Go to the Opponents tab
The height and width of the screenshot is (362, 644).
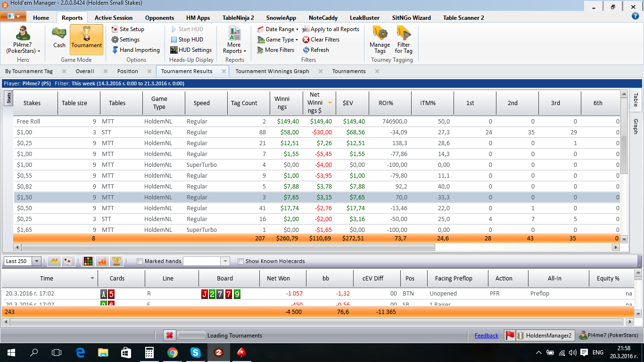pyautogui.click(x=159, y=18)
